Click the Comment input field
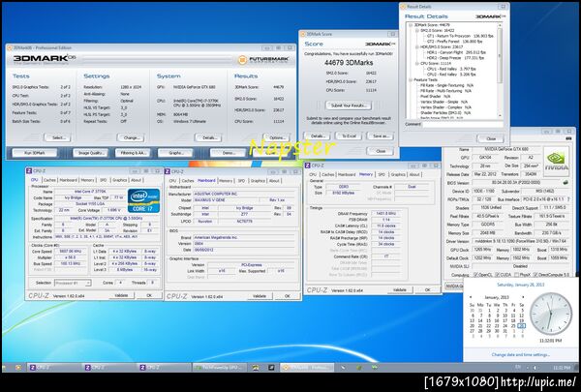The height and width of the screenshot is (392, 581). pyautogui.click(x=463, y=125)
